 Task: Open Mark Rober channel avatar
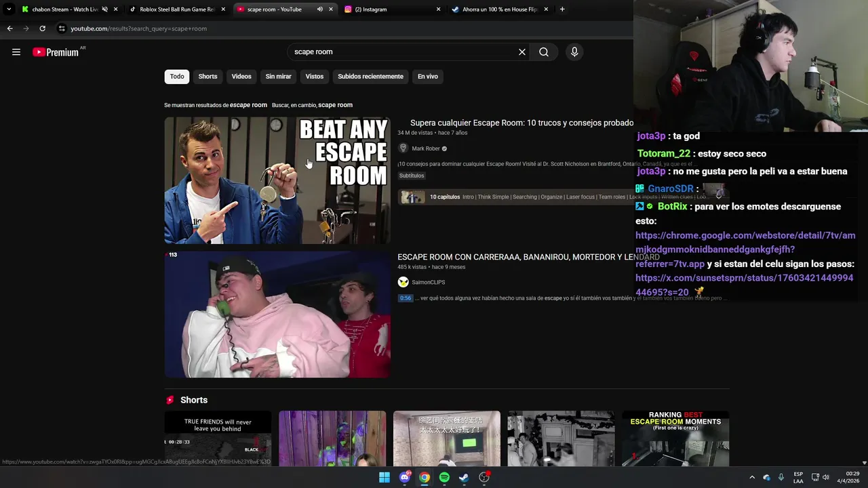pos(403,148)
